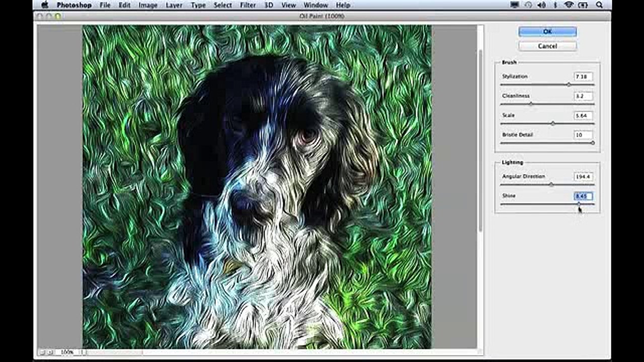This screenshot has width=644, height=362.
Task: Click the Stylization value field
Action: coord(583,77)
